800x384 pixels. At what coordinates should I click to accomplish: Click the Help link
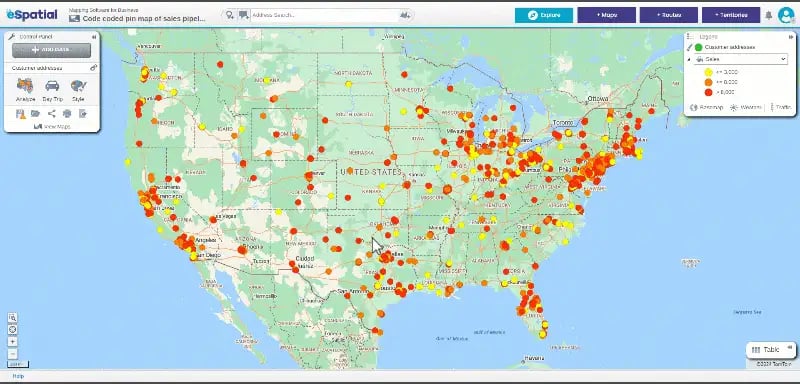pyautogui.click(x=18, y=376)
